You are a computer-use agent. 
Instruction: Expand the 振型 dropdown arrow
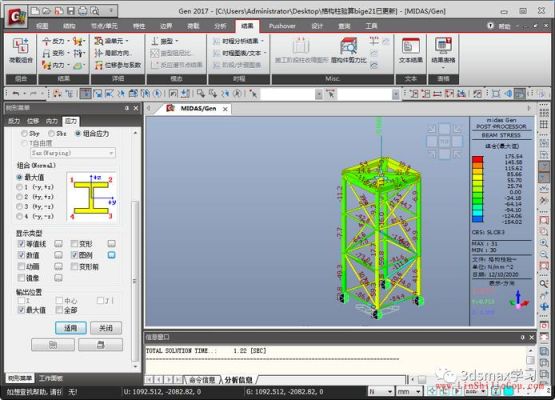click(x=176, y=41)
